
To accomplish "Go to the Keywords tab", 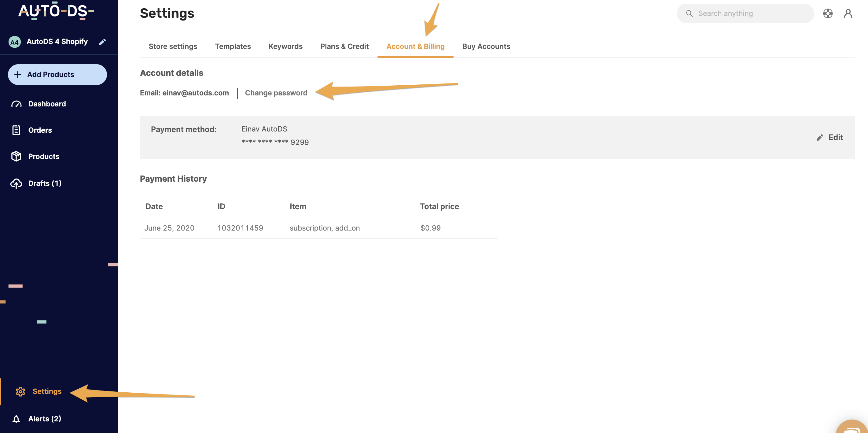I will (285, 46).
